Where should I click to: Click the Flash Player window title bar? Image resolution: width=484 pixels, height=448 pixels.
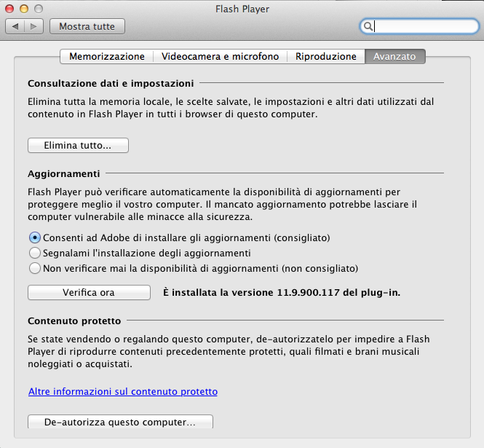click(x=242, y=8)
